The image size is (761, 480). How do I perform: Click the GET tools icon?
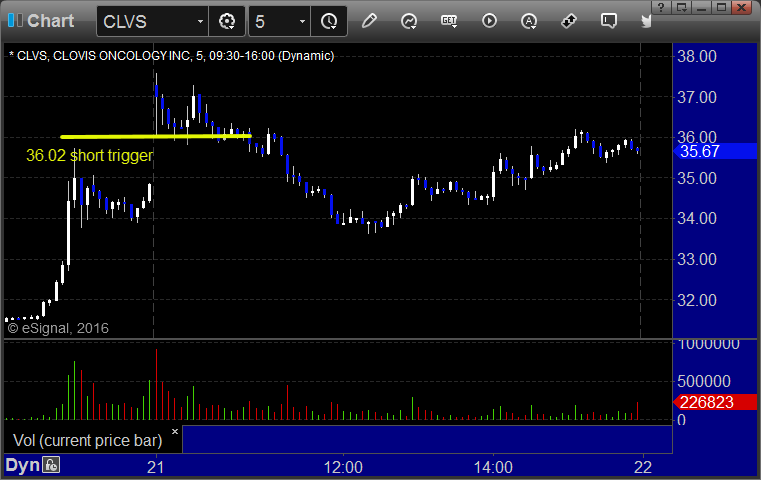pyautogui.click(x=449, y=21)
